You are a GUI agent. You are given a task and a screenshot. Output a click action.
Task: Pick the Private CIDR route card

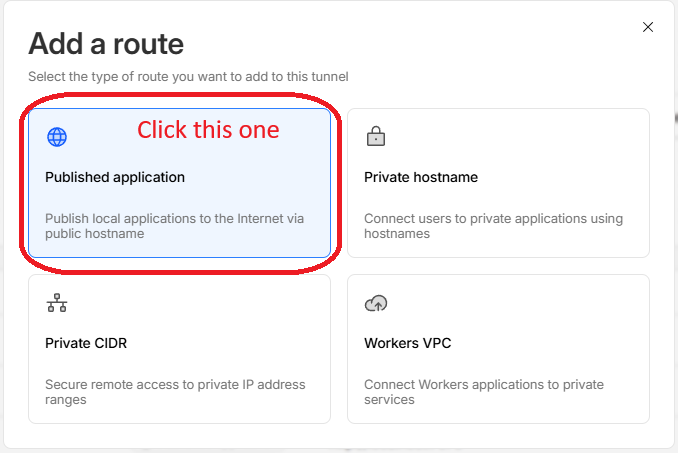[x=179, y=349]
